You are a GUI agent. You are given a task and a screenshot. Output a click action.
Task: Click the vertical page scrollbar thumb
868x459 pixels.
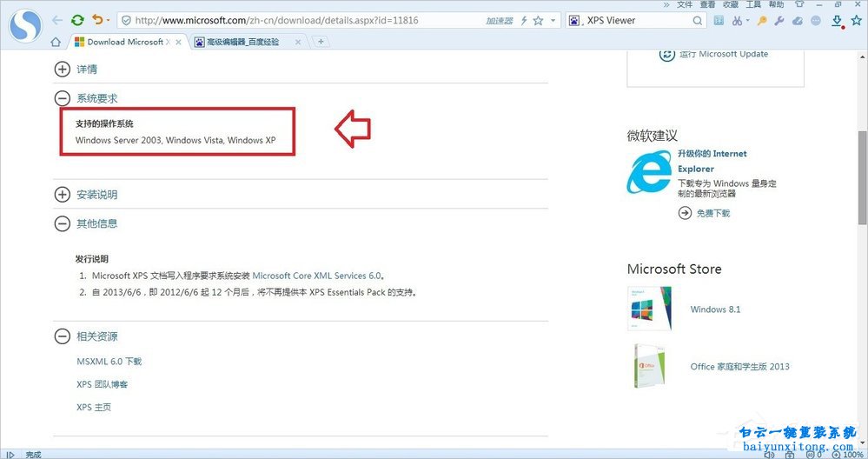click(863, 177)
